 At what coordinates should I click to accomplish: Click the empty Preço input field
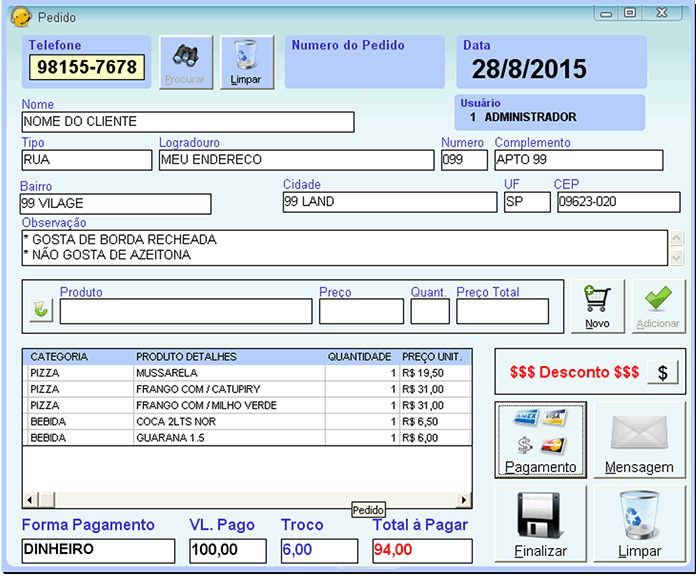click(362, 311)
